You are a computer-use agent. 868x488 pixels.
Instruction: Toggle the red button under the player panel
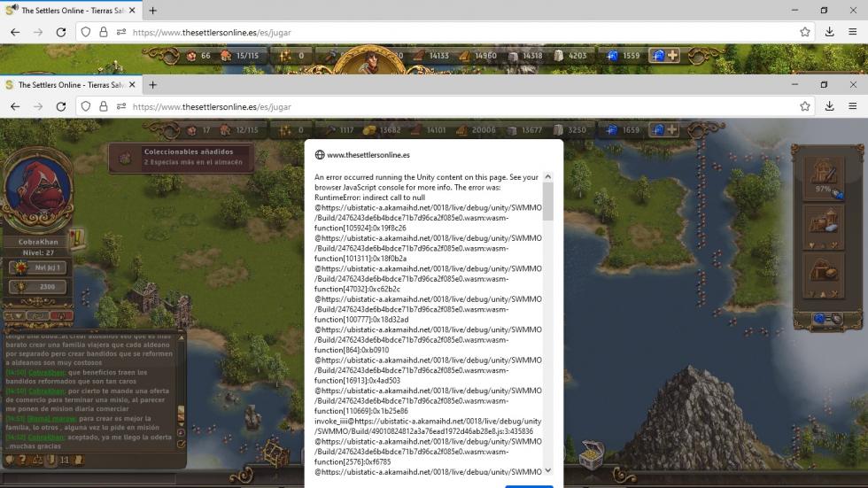click(61, 315)
